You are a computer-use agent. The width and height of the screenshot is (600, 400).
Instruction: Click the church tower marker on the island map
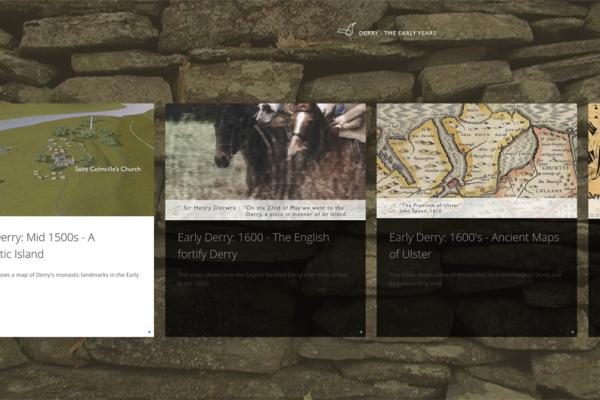[91, 125]
